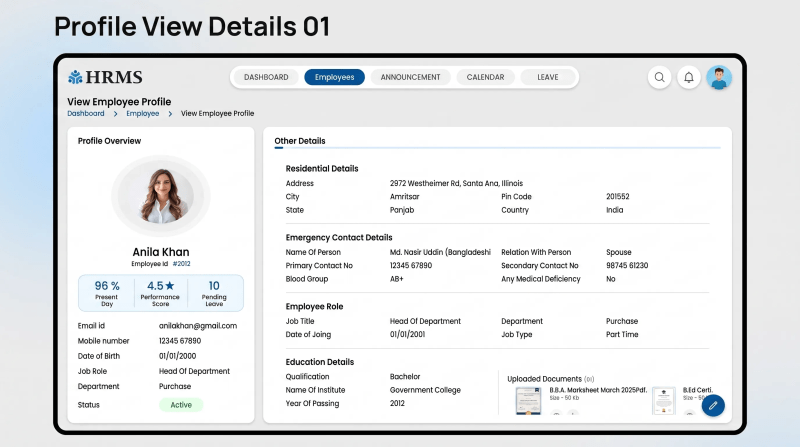Image resolution: width=800 pixels, height=447 pixels.
Task: Click address 2972 Westheimer Rd text
Action: (x=456, y=183)
